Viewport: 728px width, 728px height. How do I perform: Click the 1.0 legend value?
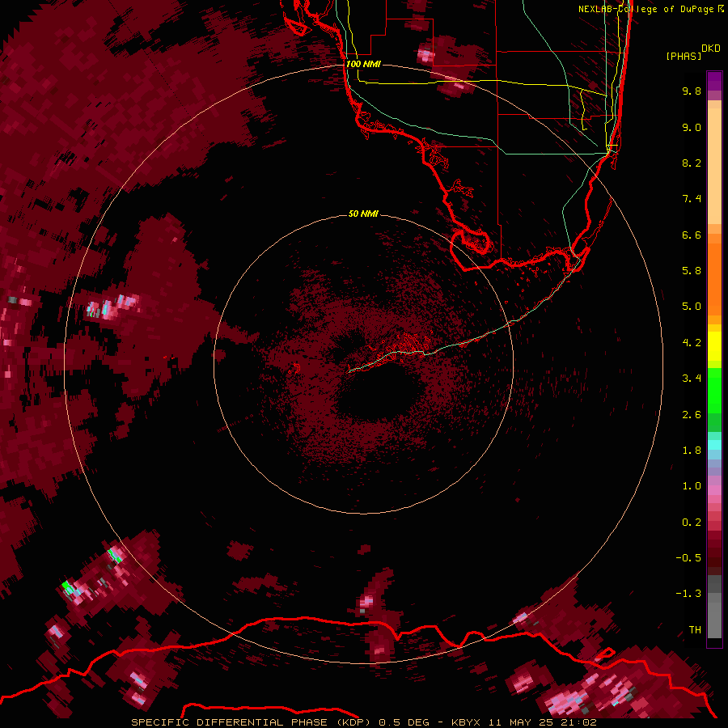point(692,486)
